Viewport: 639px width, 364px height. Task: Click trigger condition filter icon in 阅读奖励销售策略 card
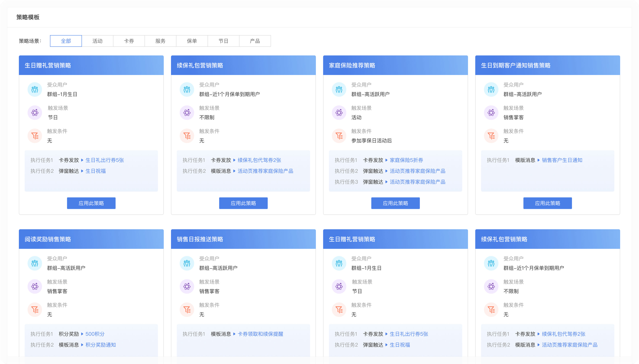click(x=35, y=310)
